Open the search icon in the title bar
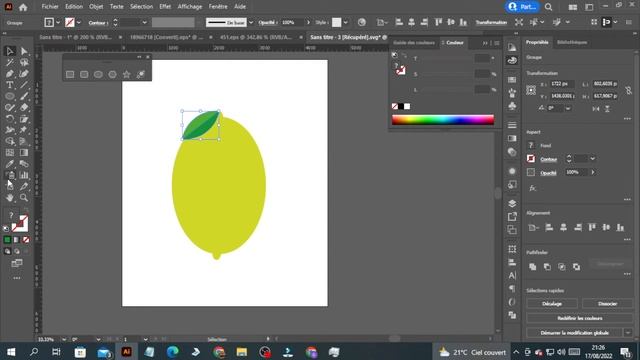 pyautogui.click(x=549, y=7)
